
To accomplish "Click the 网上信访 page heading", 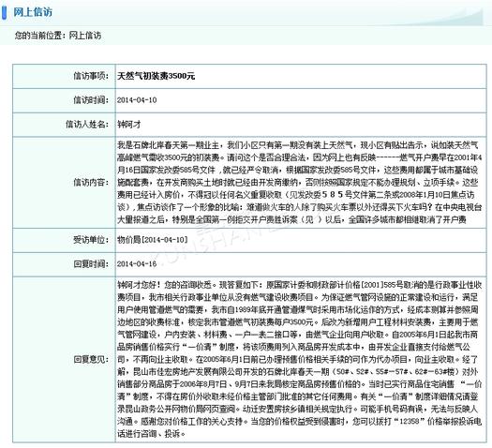I will 33,12.
